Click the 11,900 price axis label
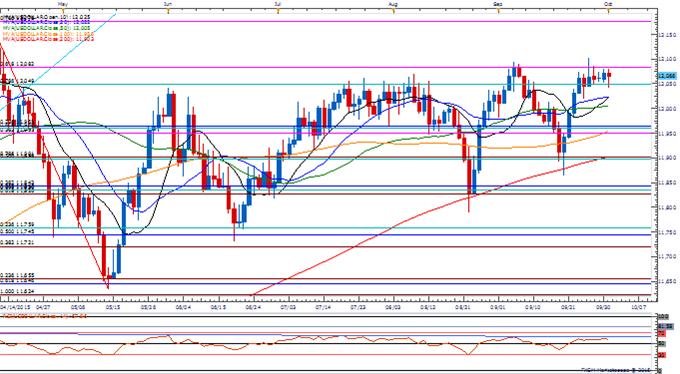The height and width of the screenshot is (374, 680). [668, 158]
